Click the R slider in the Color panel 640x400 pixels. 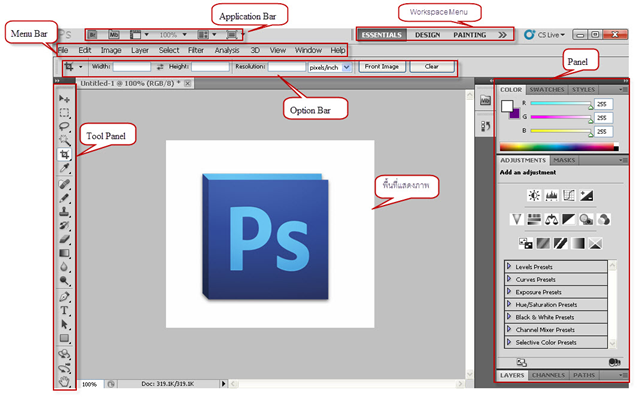coord(560,104)
